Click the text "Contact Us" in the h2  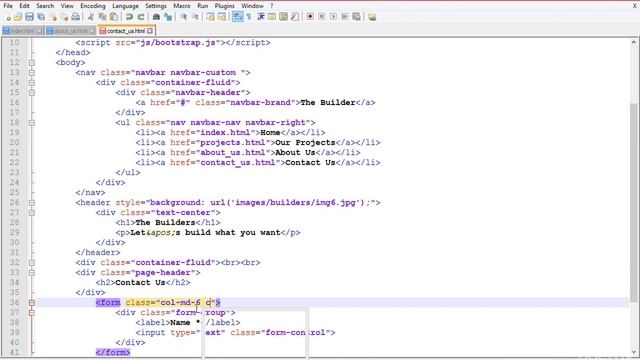[140, 282]
